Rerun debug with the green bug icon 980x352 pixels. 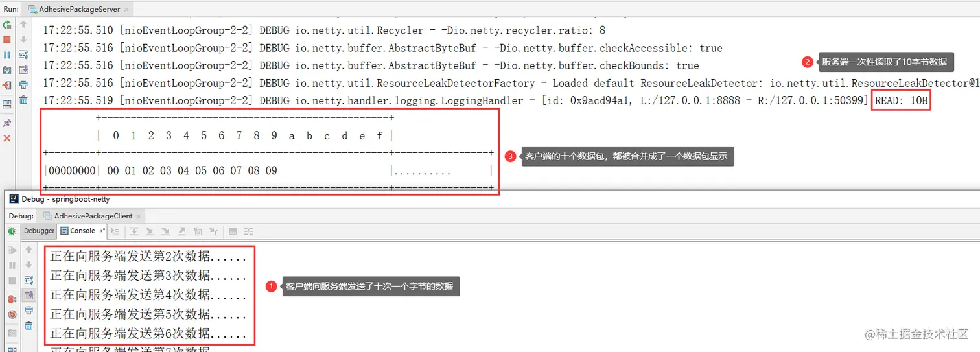(x=12, y=231)
